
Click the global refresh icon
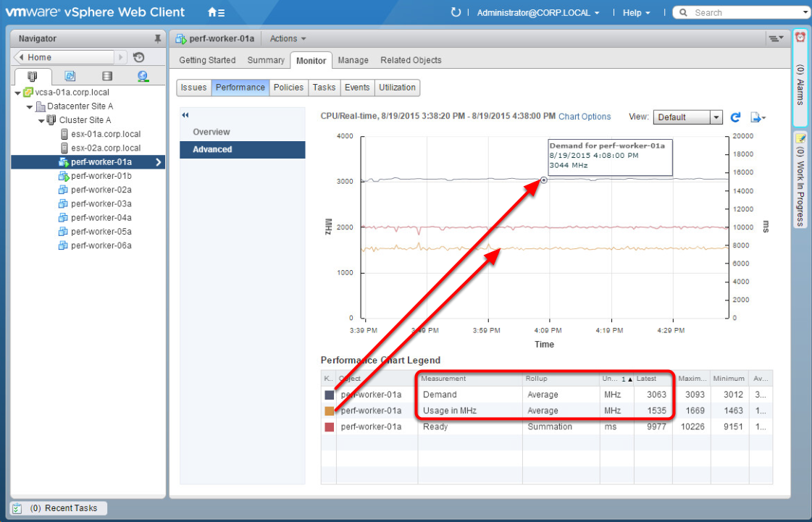(456, 12)
